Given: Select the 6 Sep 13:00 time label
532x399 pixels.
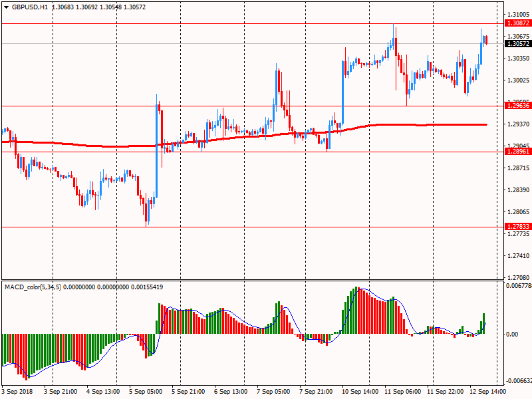Looking at the screenshot, I should click(x=231, y=392).
